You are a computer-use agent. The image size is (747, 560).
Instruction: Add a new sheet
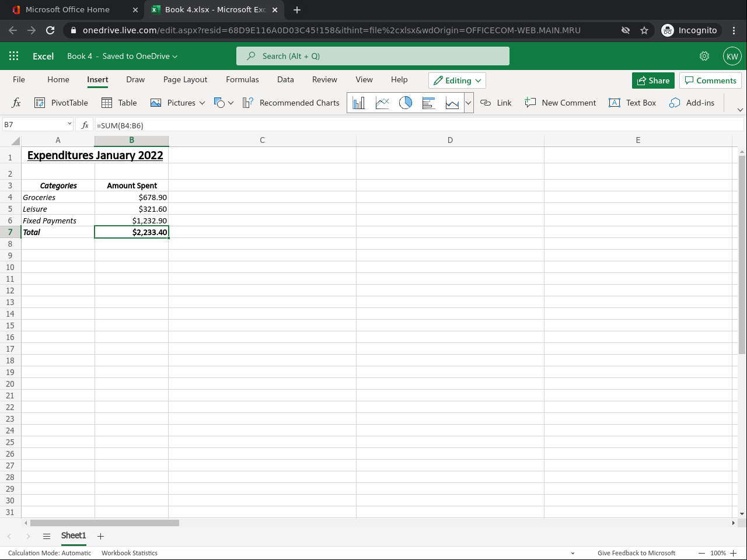[x=100, y=536]
